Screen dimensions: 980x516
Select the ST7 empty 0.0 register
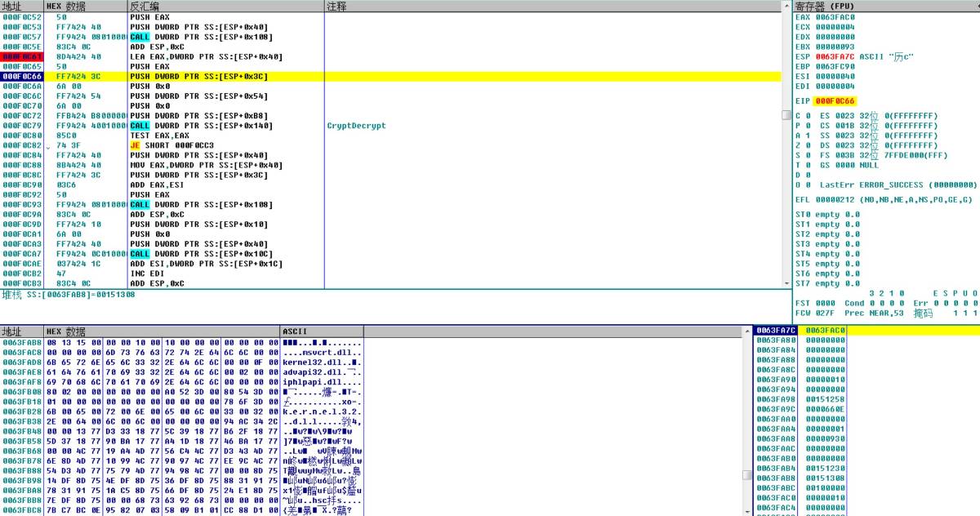tap(827, 283)
